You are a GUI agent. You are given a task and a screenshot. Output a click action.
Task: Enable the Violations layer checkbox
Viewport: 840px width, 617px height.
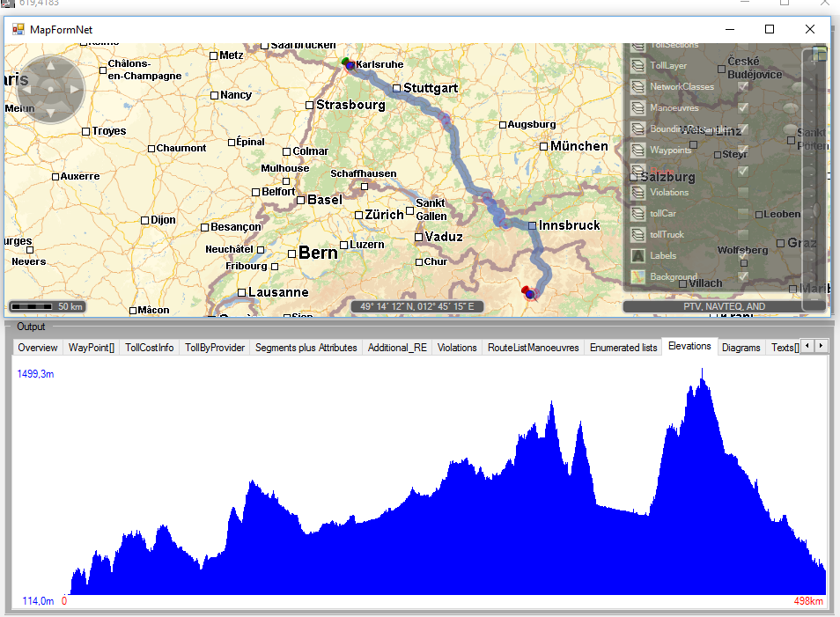[743, 193]
